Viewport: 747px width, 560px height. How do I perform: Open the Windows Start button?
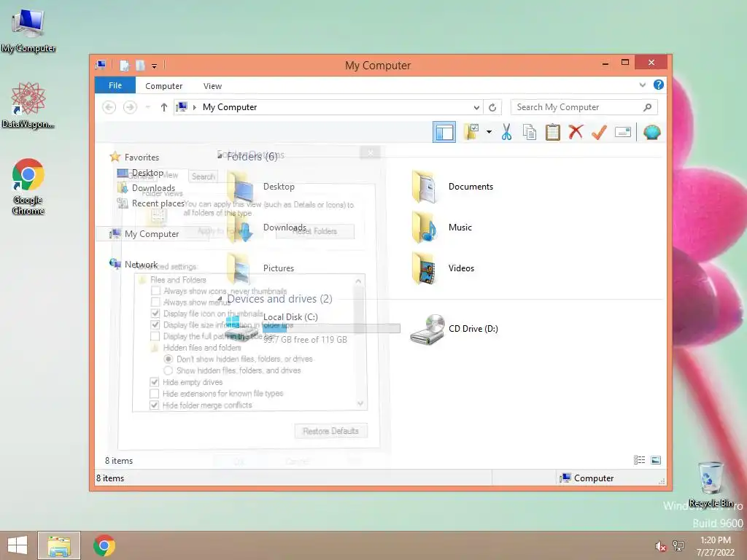coord(18,545)
